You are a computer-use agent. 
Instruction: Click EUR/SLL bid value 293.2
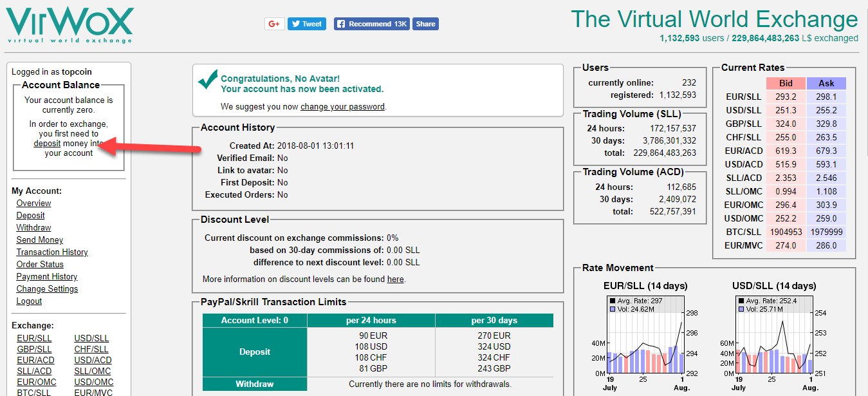point(786,97)
